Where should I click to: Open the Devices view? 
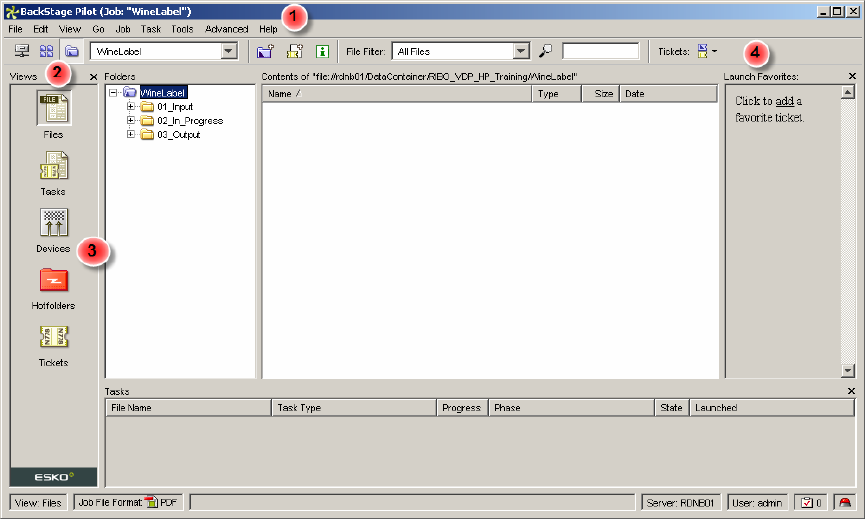54,222
